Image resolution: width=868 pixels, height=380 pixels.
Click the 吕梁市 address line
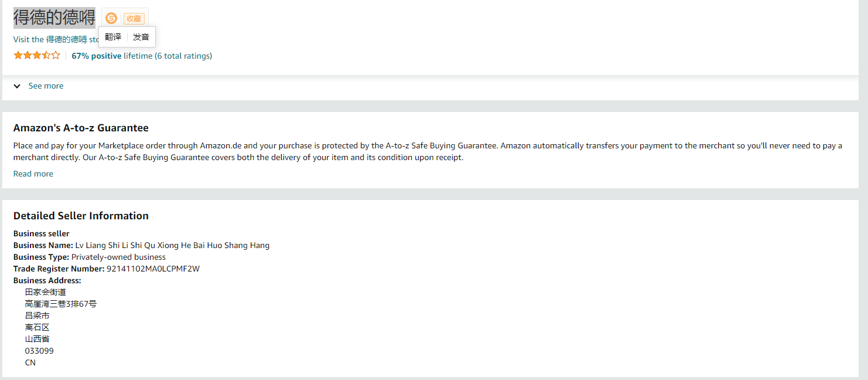pos(37,315)
